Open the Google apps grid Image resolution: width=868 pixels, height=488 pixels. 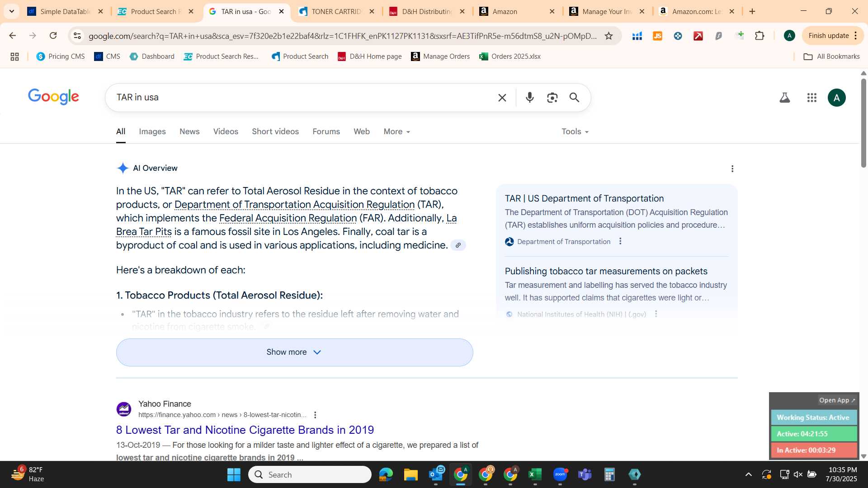pos(812,98)
